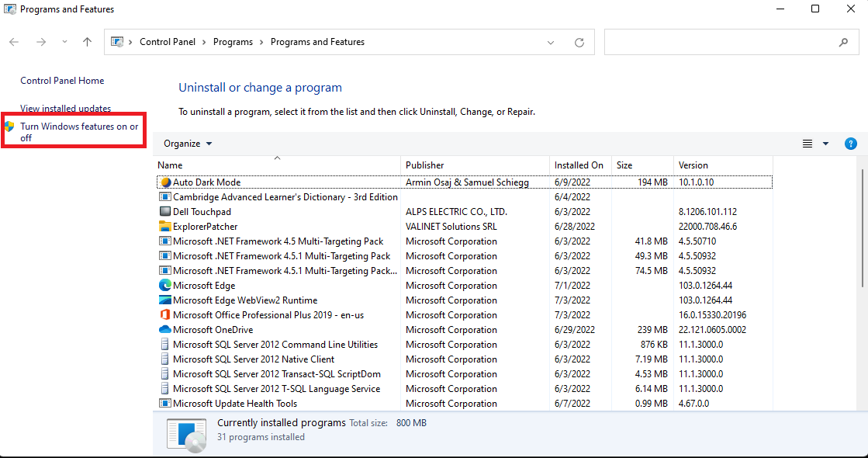Select the Dell Touchpad name
The width and height of the screenshot is (868, 458).
coord(202,212)
